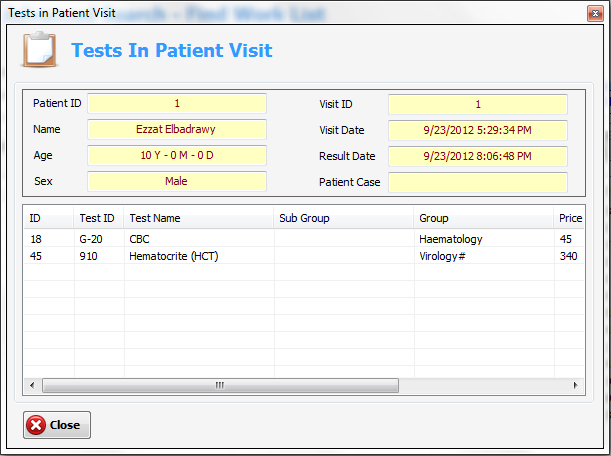Click the Visit Date field
The image size is (611, 456).
coord(478,130)
